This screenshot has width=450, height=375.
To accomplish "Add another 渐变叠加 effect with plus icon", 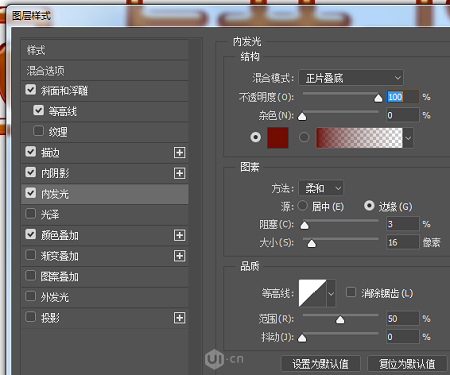I will click(179, 256).
